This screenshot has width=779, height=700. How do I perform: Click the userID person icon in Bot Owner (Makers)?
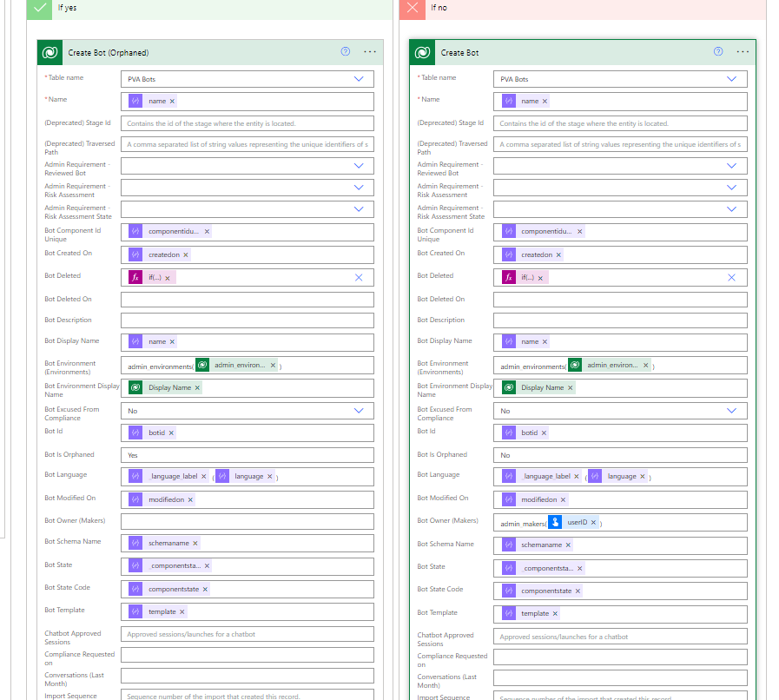555,522
